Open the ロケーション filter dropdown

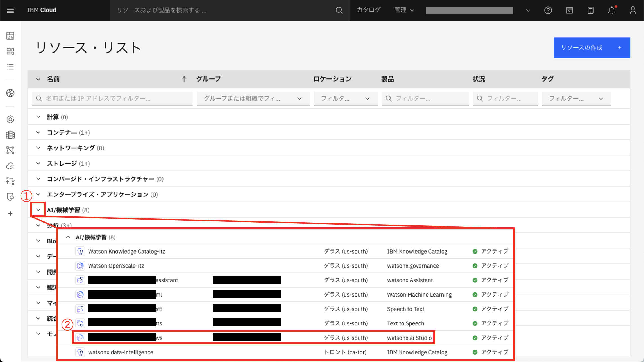(x=367, y=98)
